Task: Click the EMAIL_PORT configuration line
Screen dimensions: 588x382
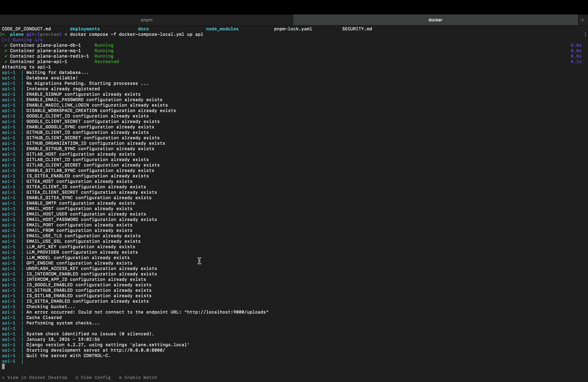Action: (x=79, y=225)
